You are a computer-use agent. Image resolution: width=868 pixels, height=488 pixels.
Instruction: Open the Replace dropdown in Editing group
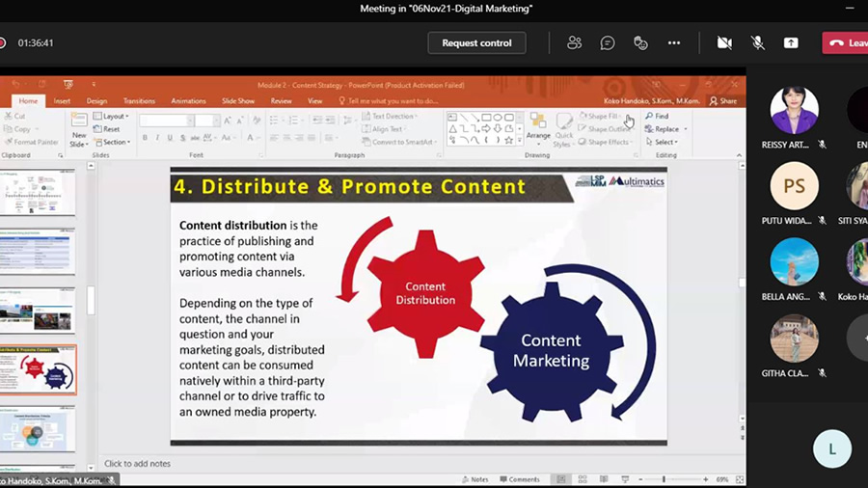(x=666, y=129)
